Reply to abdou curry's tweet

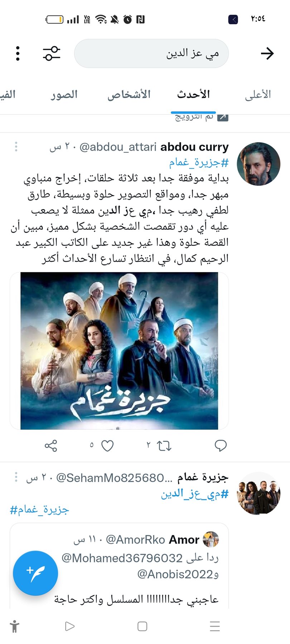pyautogui.click(x=221, y=445)
